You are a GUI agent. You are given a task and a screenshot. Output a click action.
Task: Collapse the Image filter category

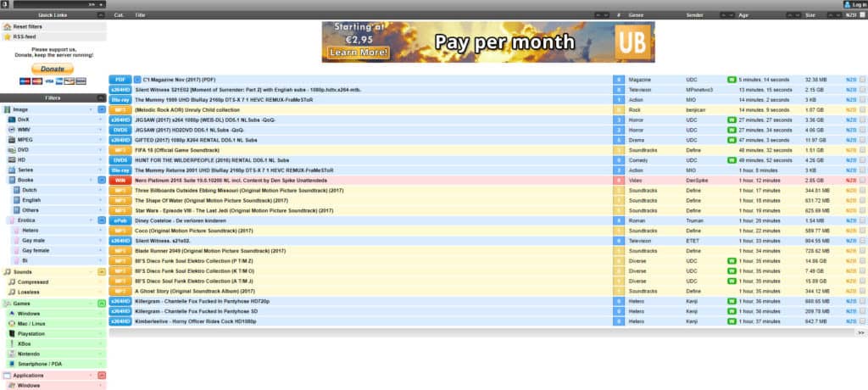tap(101, 109)
